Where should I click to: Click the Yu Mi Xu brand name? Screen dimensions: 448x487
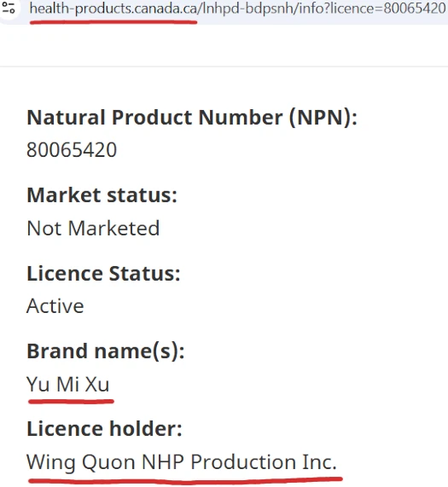coord(68,384)
